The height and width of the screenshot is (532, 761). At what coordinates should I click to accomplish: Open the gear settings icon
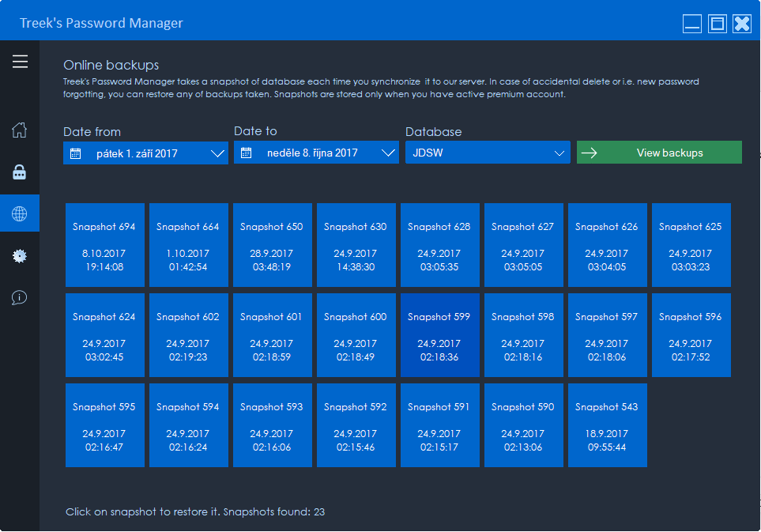point(20,256)
